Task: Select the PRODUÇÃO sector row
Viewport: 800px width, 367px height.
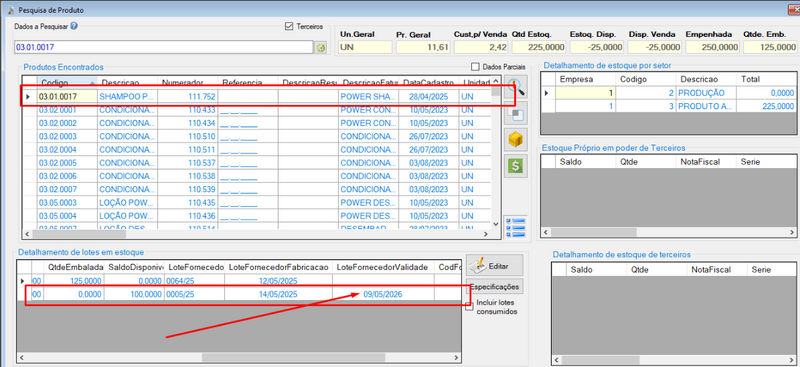Action: [x=669, y=93]
